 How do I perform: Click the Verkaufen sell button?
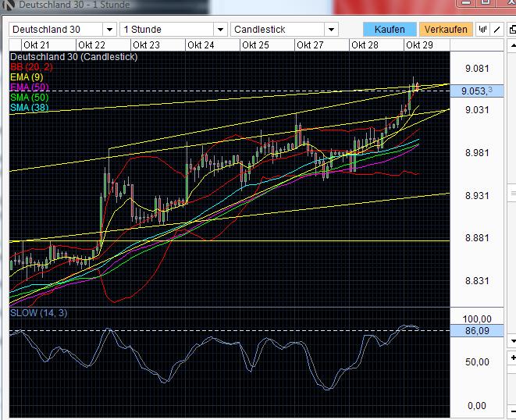click(446, 30)
